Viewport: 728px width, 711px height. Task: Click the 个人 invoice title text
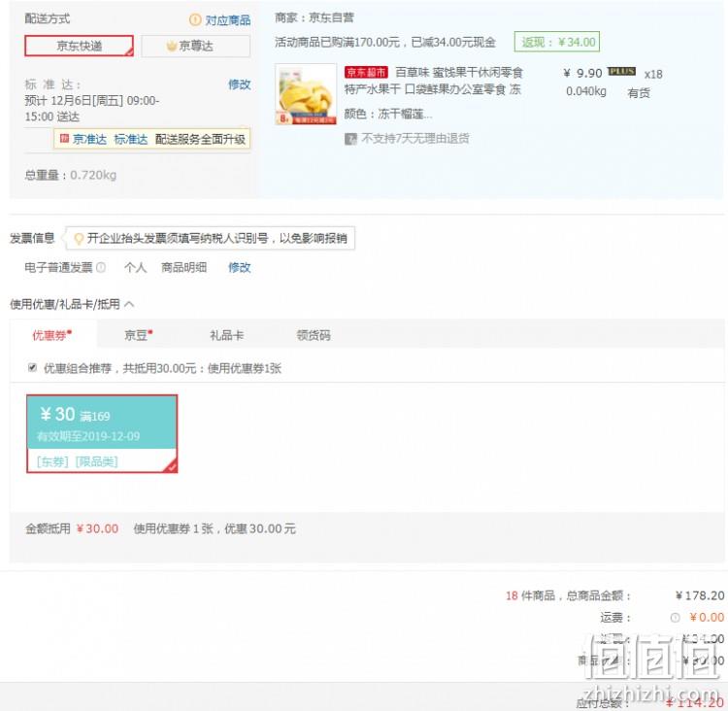[136, 267]
